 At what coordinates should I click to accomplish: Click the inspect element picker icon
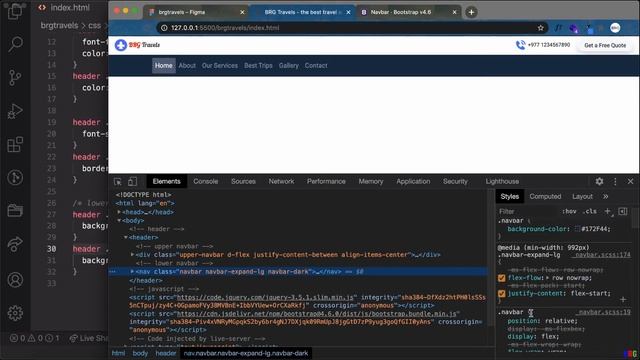[118, 182]
